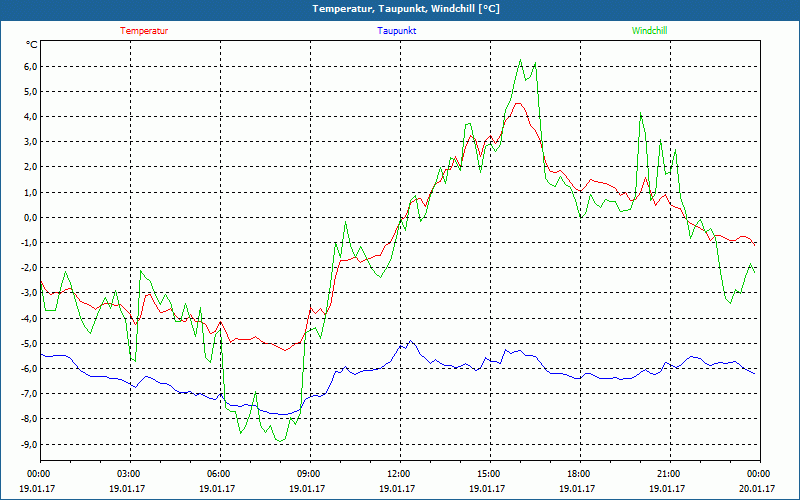800x500 pixels.
Task: Click the 4,0 y-axis label
Action: (30, 117)
